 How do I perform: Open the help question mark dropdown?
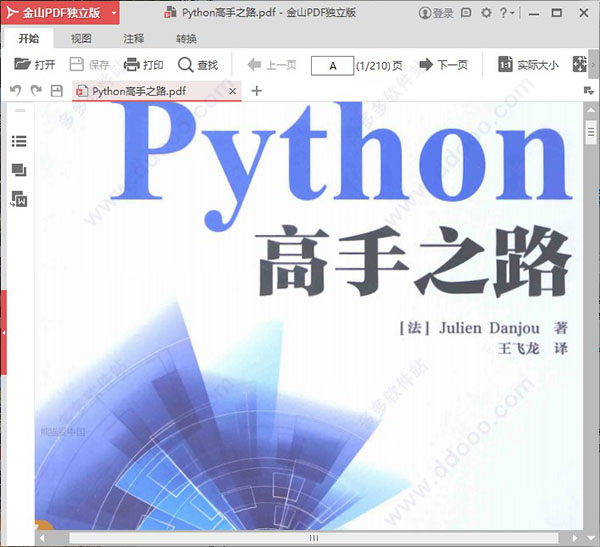pyautogui.click(x=507, y=13)
